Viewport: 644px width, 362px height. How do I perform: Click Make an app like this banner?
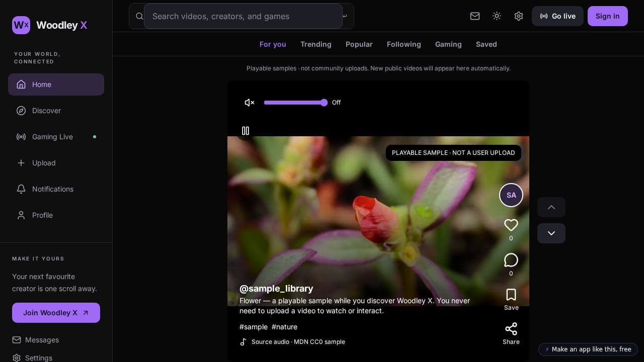point(588,349)
